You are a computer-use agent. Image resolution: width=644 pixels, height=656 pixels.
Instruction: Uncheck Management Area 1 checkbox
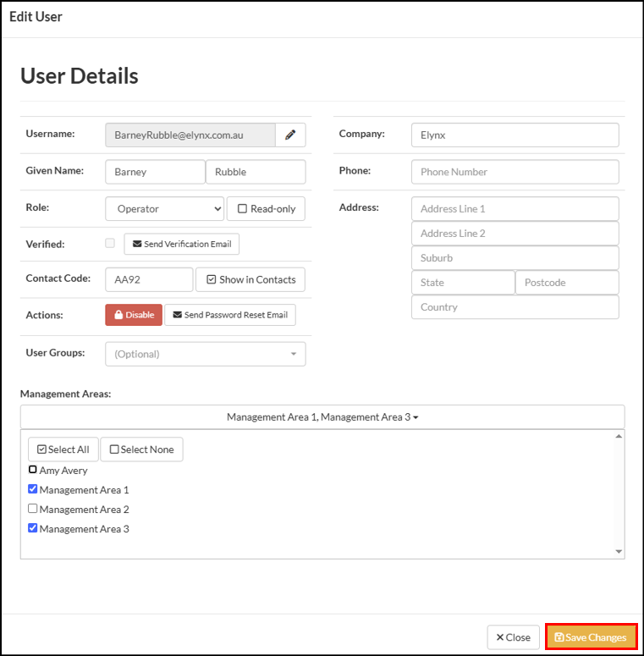[x=33, y=488]
